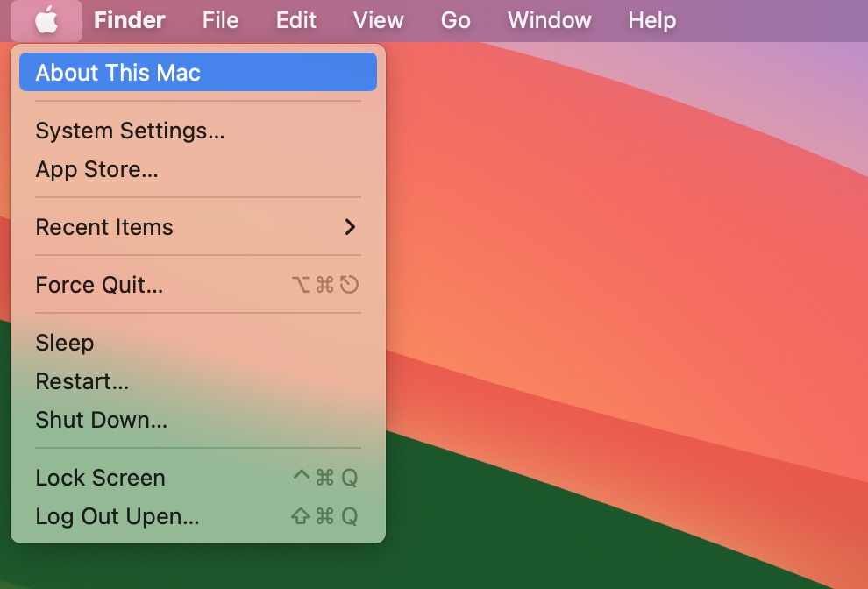Open the Go menu
This screenshot has width=868, height=589.
pyautogui.click(x=456, y=20)
